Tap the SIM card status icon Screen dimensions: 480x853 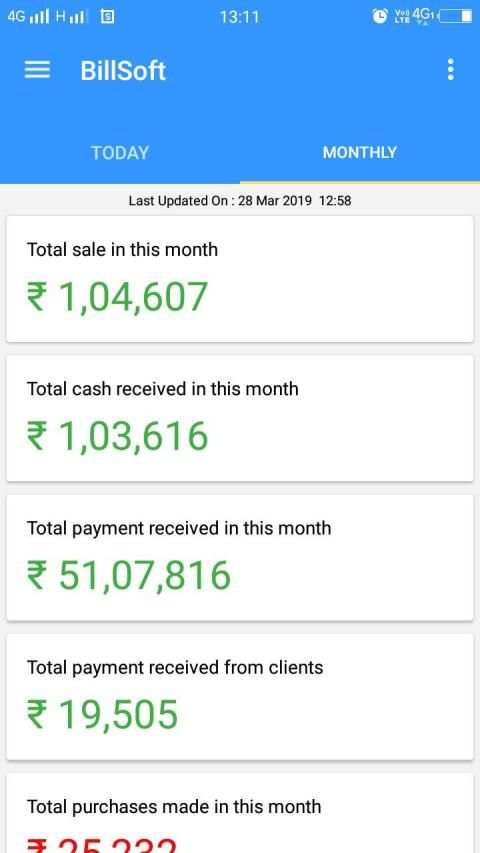click(108, 17)
